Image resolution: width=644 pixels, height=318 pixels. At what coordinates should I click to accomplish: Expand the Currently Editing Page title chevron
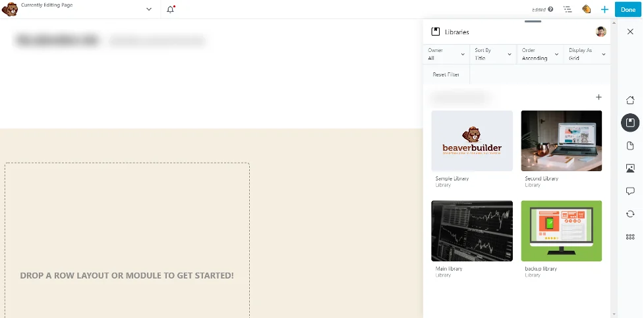tap(149, 9)
